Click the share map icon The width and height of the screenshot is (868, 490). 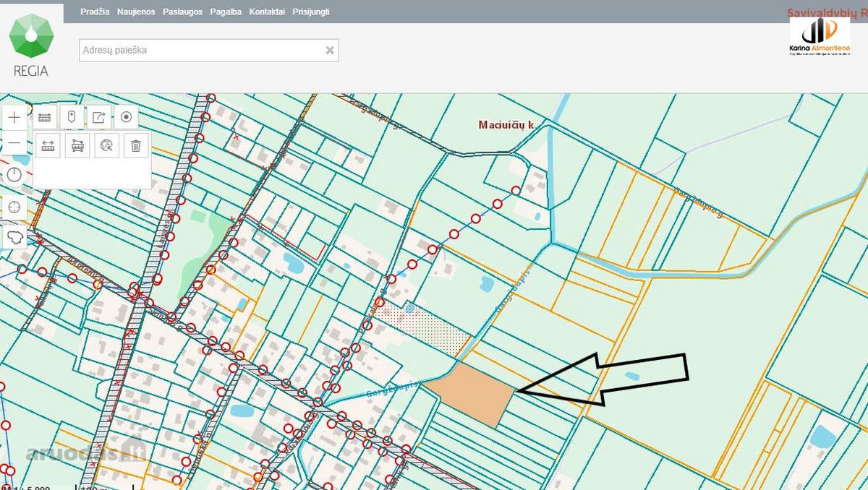point(99,116)
